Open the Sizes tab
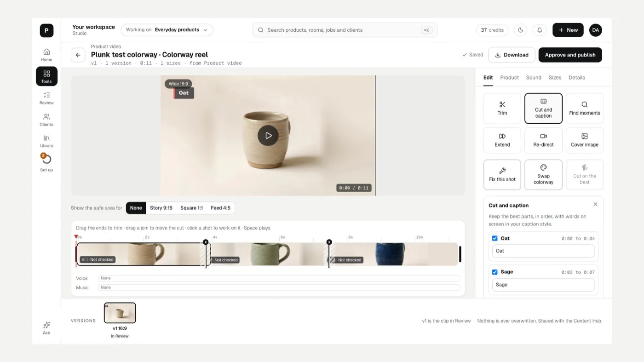This screenshot has height=362, width=644. tap(555, 78)
